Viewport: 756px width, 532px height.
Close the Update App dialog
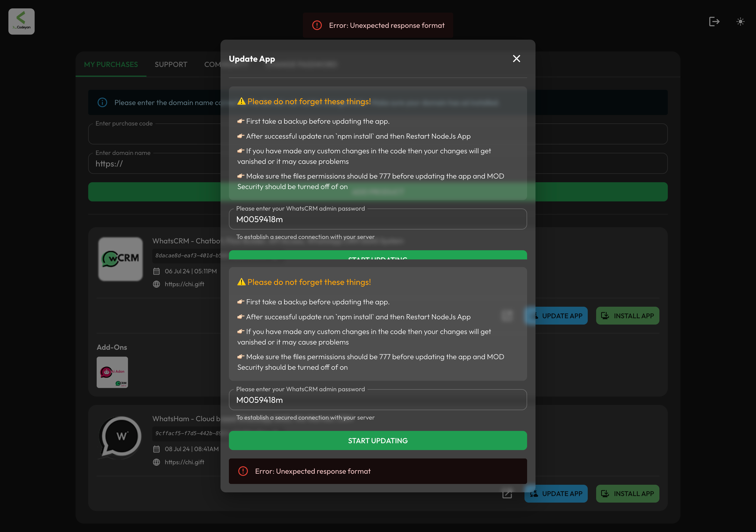516,59
